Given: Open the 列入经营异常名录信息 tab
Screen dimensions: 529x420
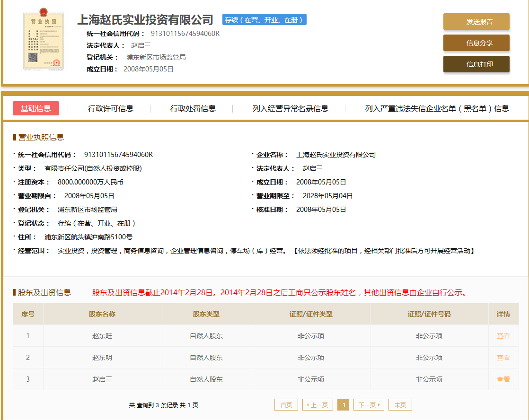Looking at the screenshot, I should [x=290, y=108].
